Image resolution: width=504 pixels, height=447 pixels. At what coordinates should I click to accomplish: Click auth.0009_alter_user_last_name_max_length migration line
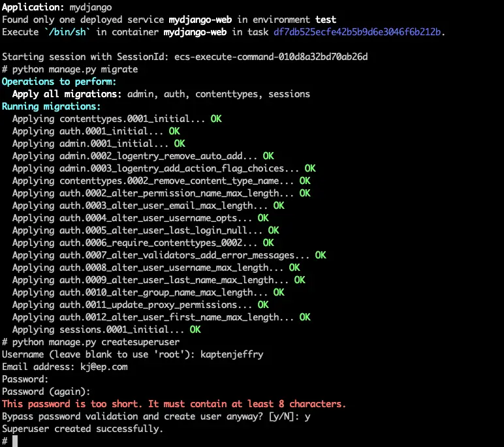coord(159,280)
